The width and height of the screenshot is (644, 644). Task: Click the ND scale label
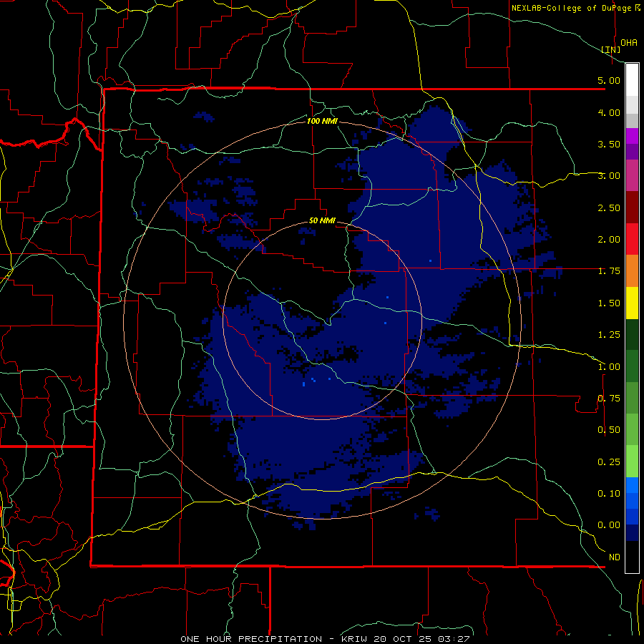click(x=615, y=557)
